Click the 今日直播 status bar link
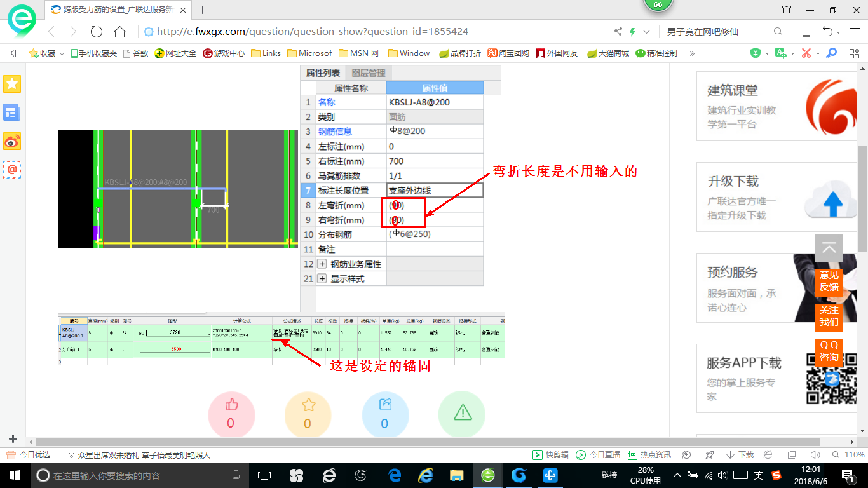 598,455
